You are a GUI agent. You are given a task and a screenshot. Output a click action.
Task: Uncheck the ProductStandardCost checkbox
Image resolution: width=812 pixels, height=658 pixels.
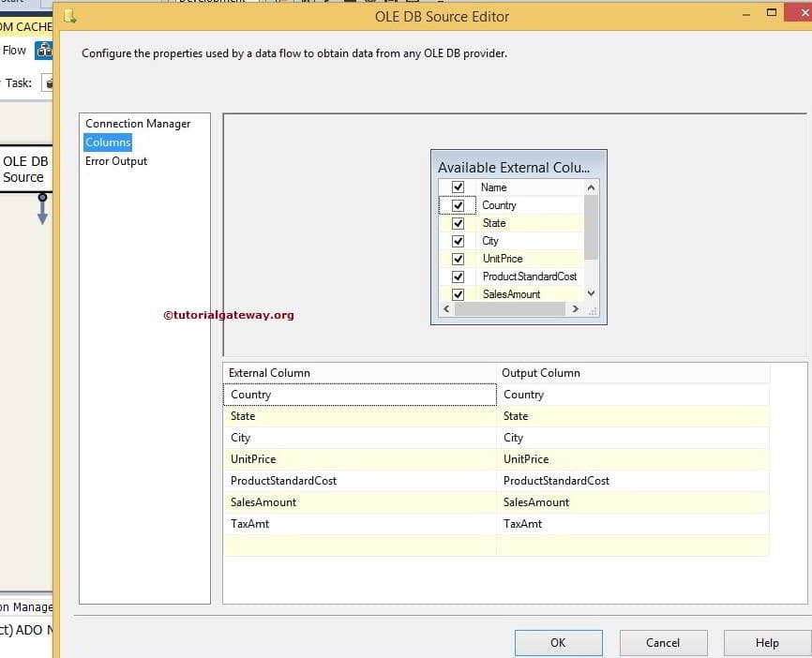pos(457,277)
